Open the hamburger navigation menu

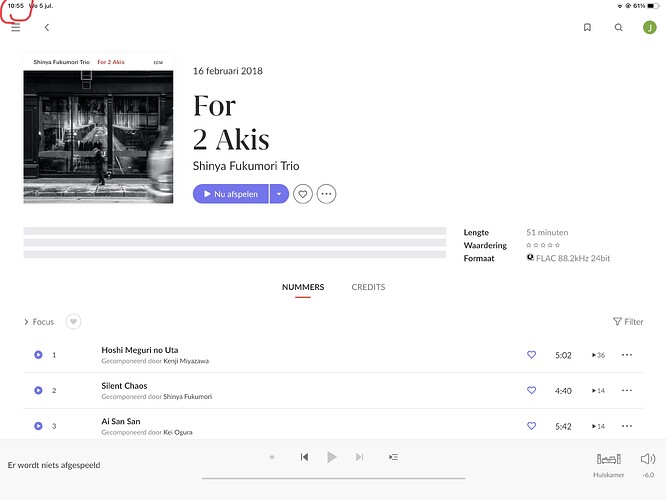pos(16,28)
